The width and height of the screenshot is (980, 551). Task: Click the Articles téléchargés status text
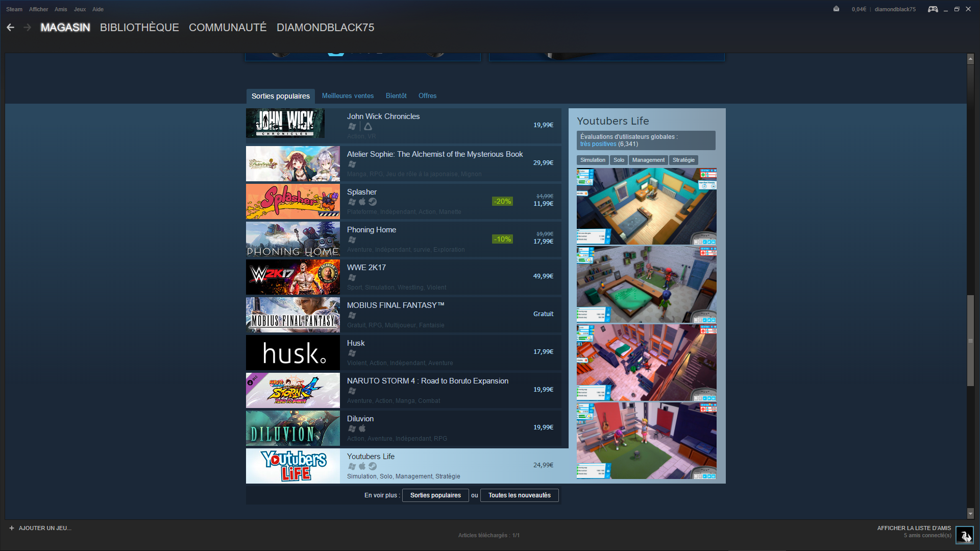tap(489, 536)
